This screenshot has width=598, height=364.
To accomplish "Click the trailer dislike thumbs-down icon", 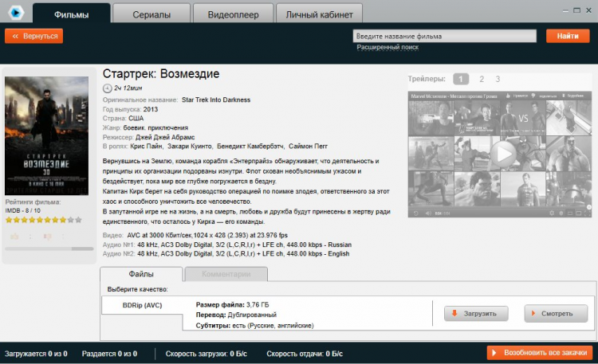I will (533, 96).
